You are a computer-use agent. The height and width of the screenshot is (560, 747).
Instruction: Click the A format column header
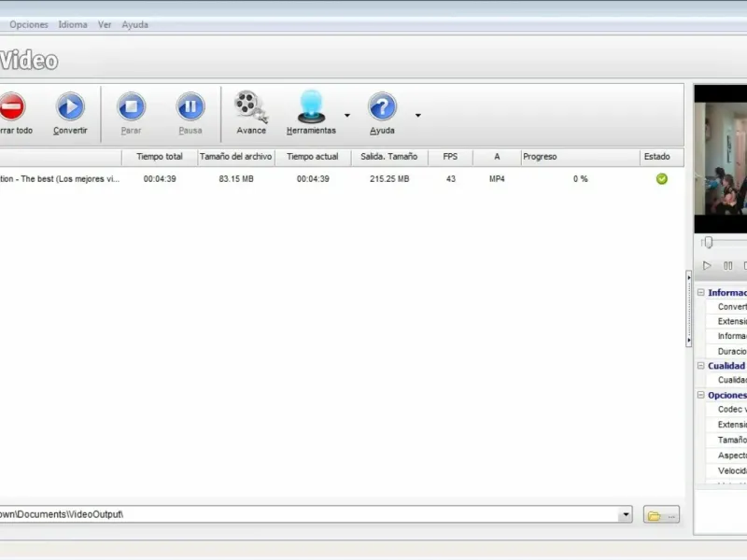[497, 157]
